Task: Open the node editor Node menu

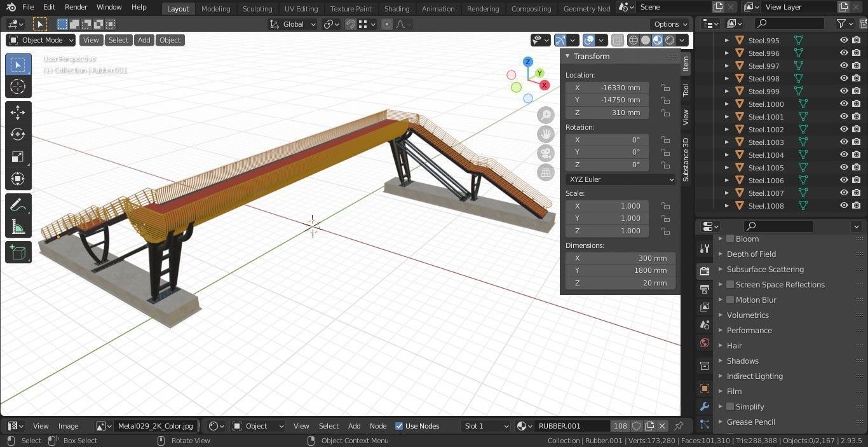Action: pyautogui.click(x=378, y=426)
